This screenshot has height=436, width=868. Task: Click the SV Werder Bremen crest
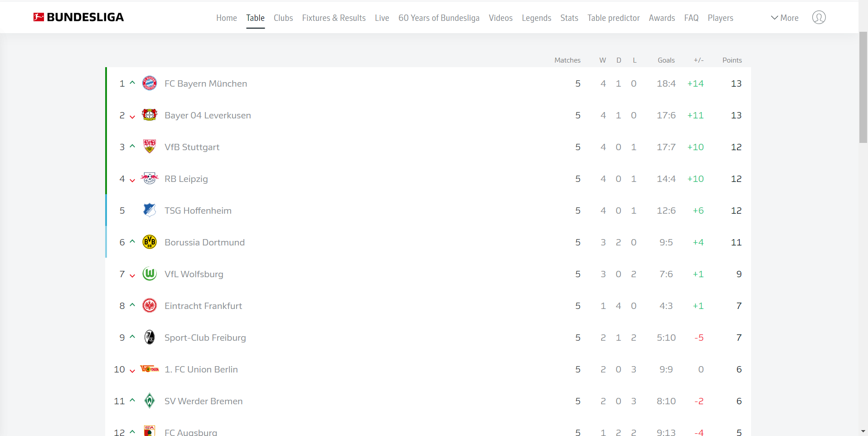click(150, 401)
